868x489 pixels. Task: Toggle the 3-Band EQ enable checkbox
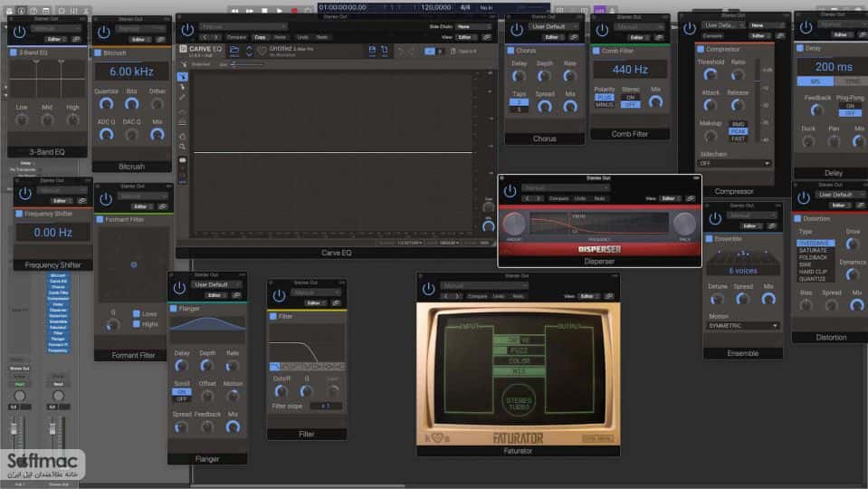(14, 52)
